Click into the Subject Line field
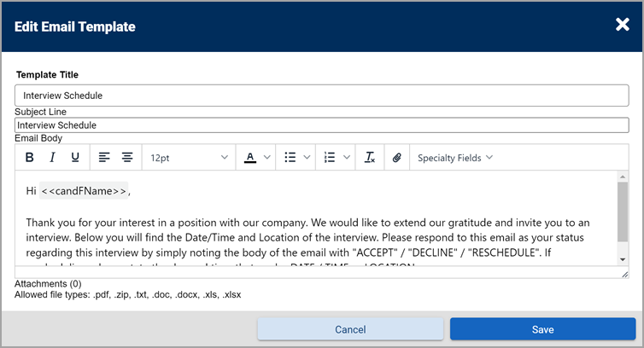Viewport: 644px width, 348px height. pyautogui.click(x=321, y=125)
